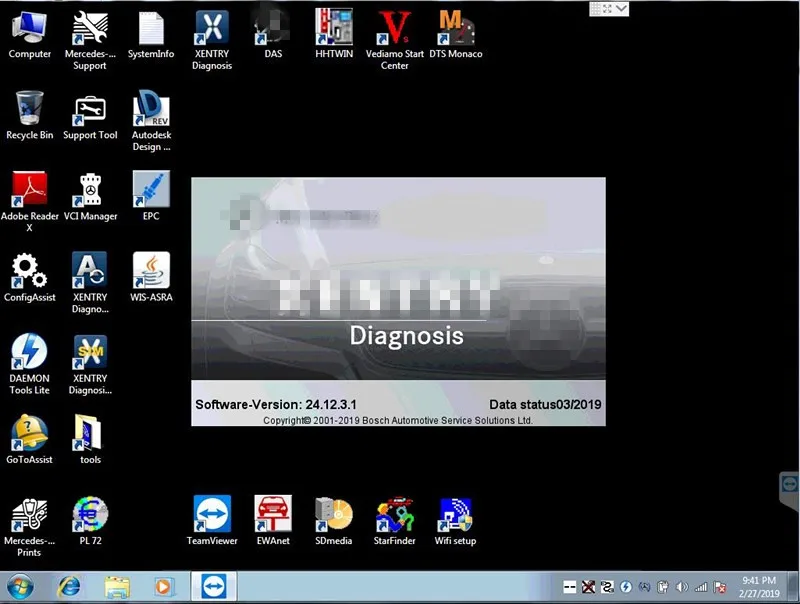Open Action Center flag tray icon
This screenshot has width=800, height=604.
[720, 587]
